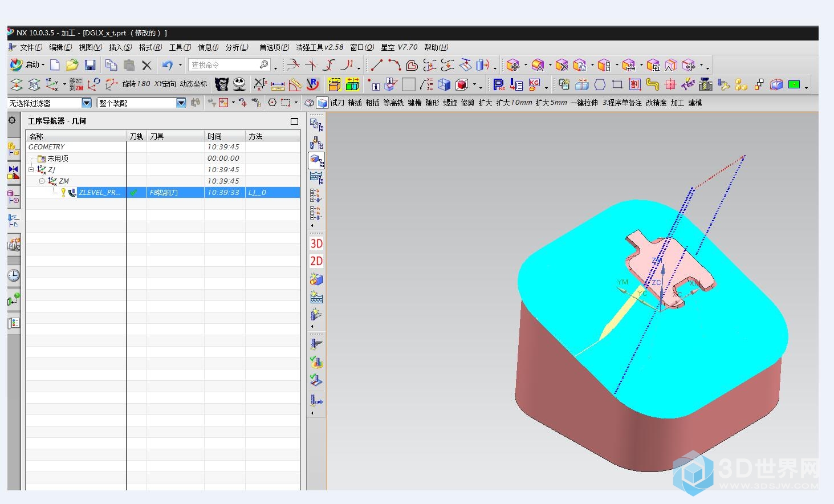This screenshot has height=504, width=834.
Task: Click the arc sketch tool icon
Action: [394, 65]
